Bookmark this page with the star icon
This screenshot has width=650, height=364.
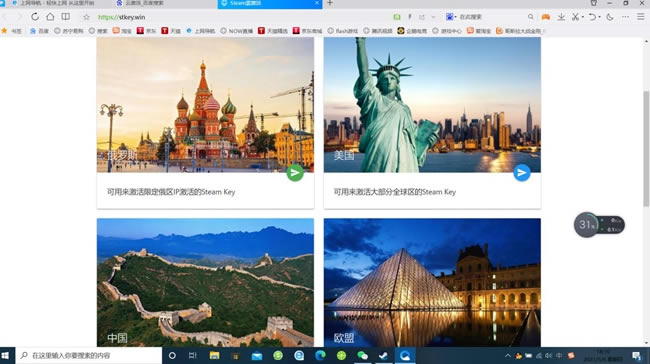tap(86, 17)
